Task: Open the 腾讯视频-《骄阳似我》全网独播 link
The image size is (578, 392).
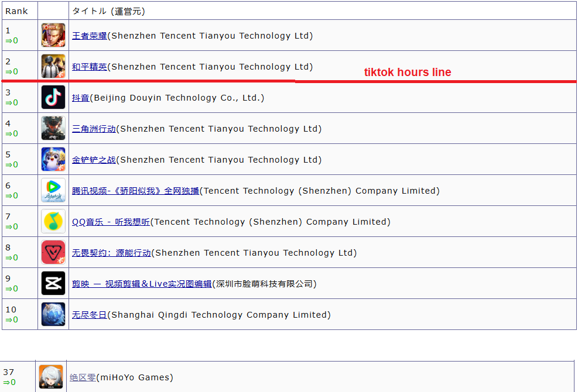Action: click(x=135, y=191)
